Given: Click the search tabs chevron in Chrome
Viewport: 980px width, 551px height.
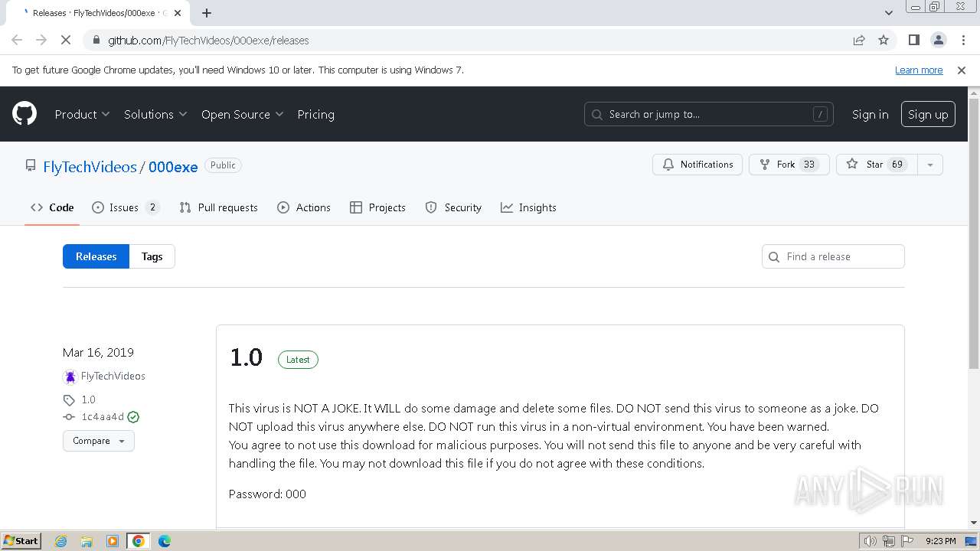Looking at the screenshot, I should [889, 13].
